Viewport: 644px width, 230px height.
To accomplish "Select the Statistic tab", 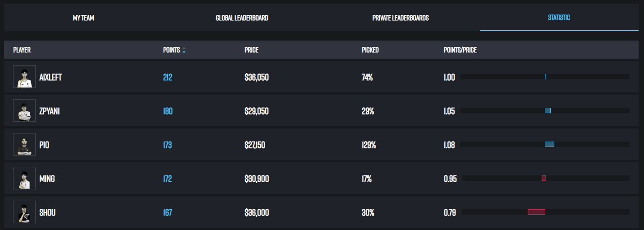I will pos(559,18).
